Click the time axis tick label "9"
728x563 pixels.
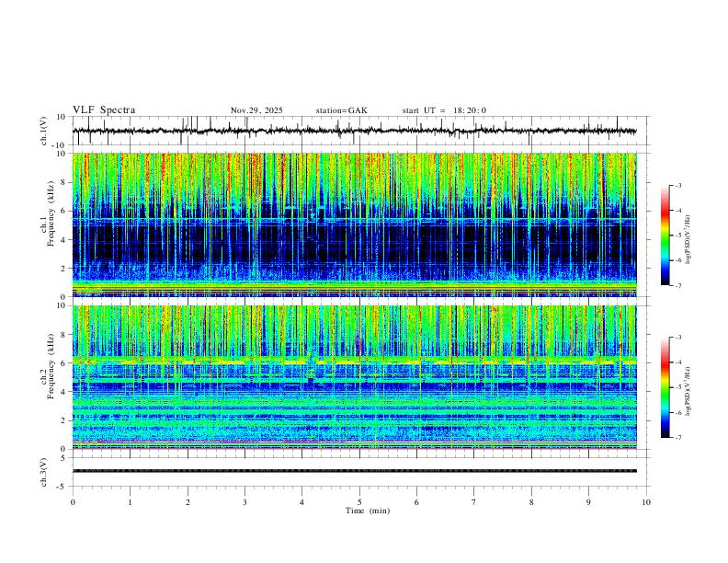coord(588,502)
